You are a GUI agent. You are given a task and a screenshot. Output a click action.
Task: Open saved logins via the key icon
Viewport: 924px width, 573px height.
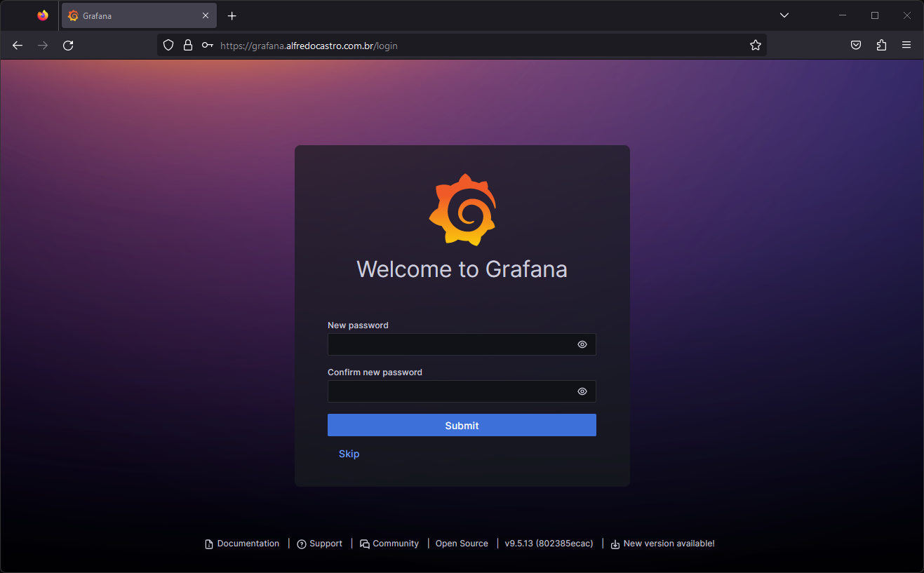click(x=208, y=45)
